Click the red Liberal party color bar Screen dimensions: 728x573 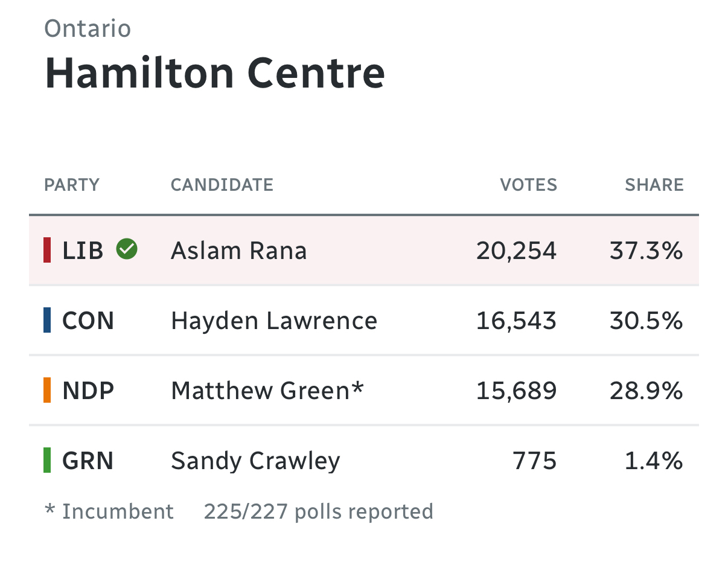47,250
